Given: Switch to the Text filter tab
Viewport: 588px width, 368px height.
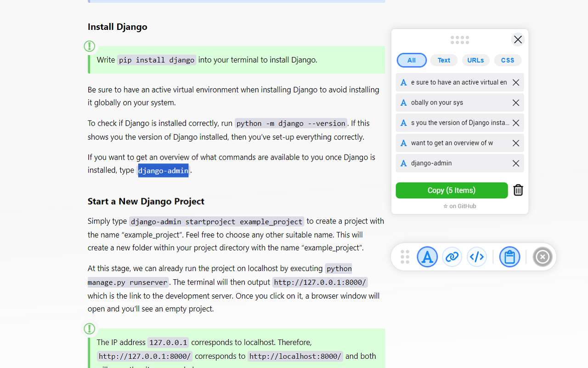Looking at the screenshot, I should tap(444, 60).
